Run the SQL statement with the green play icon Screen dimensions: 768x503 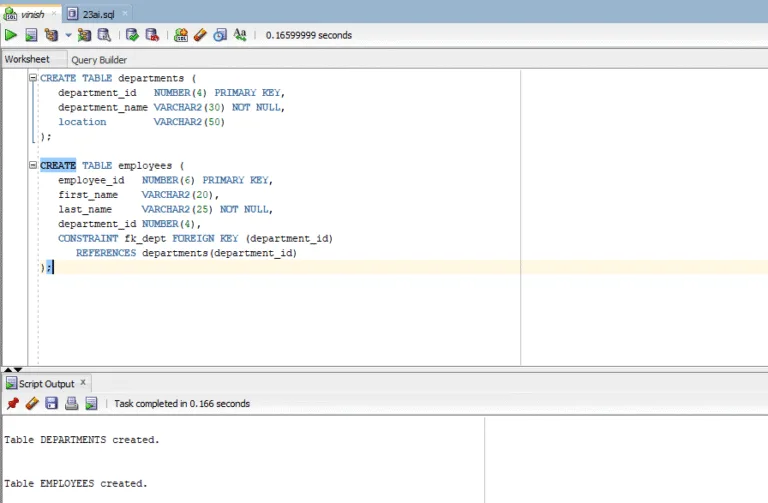tap(11, 35)
